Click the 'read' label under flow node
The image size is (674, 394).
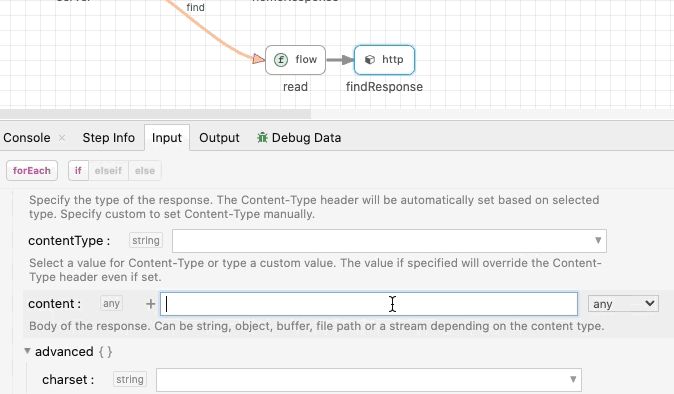click(x=295, y=87)
